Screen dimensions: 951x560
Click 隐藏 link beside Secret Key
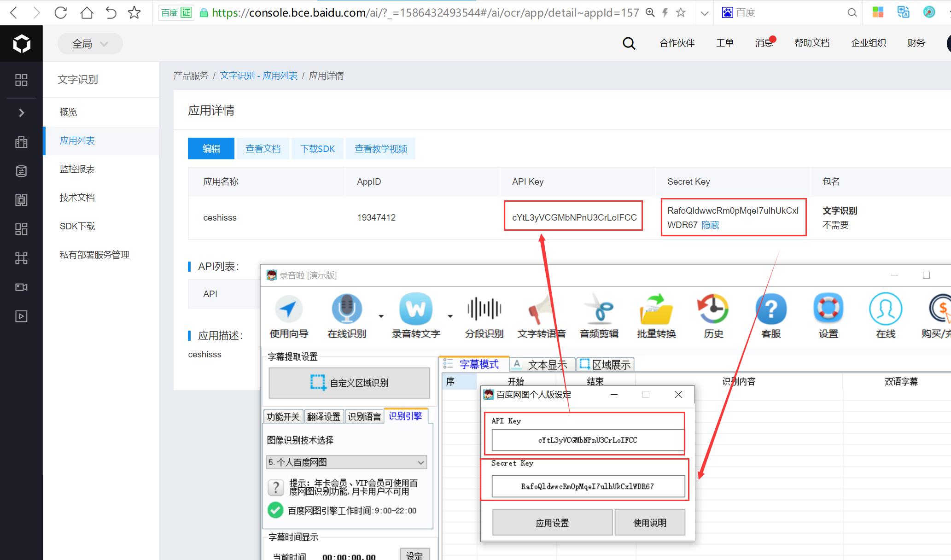(x=710, y=225)
